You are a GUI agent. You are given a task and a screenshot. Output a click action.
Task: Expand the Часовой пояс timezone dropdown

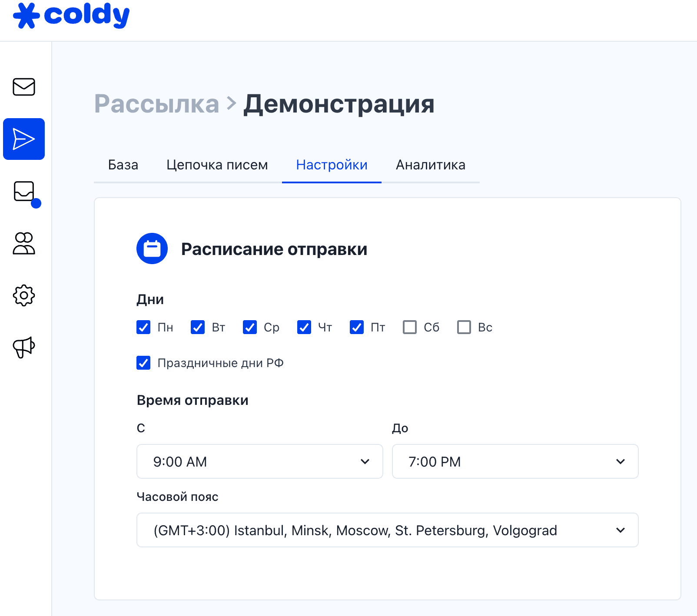pos(387,530)
